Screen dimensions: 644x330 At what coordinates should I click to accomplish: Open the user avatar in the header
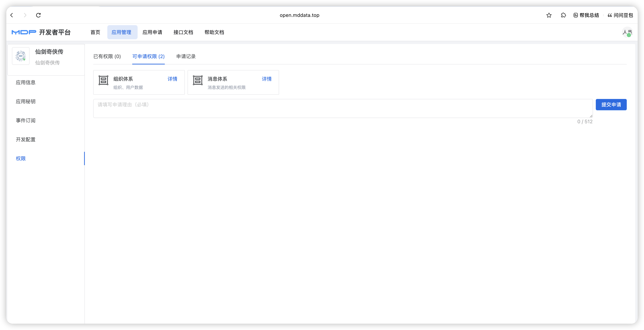point(627,32)
